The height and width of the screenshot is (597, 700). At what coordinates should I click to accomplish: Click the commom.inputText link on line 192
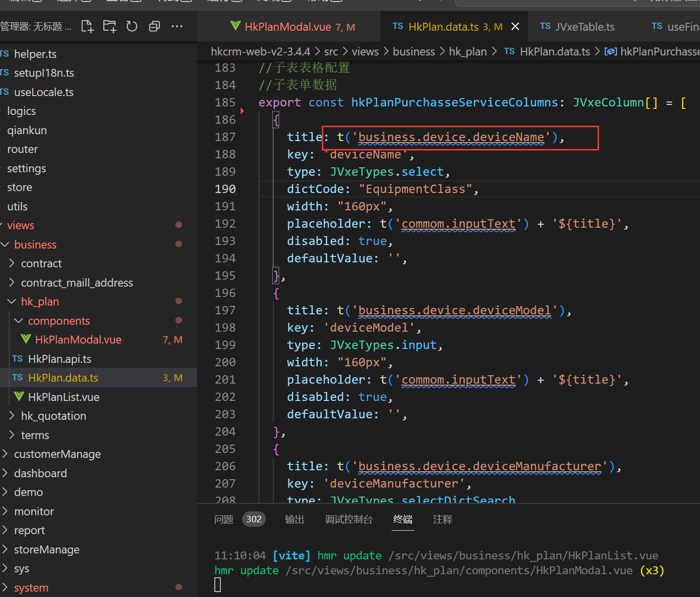[458, 223]
